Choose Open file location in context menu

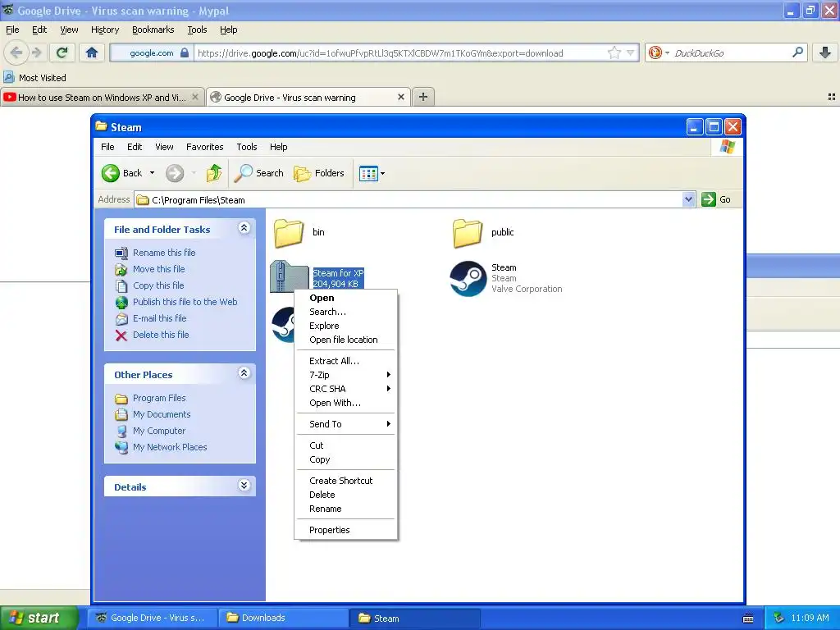(346, 340)
